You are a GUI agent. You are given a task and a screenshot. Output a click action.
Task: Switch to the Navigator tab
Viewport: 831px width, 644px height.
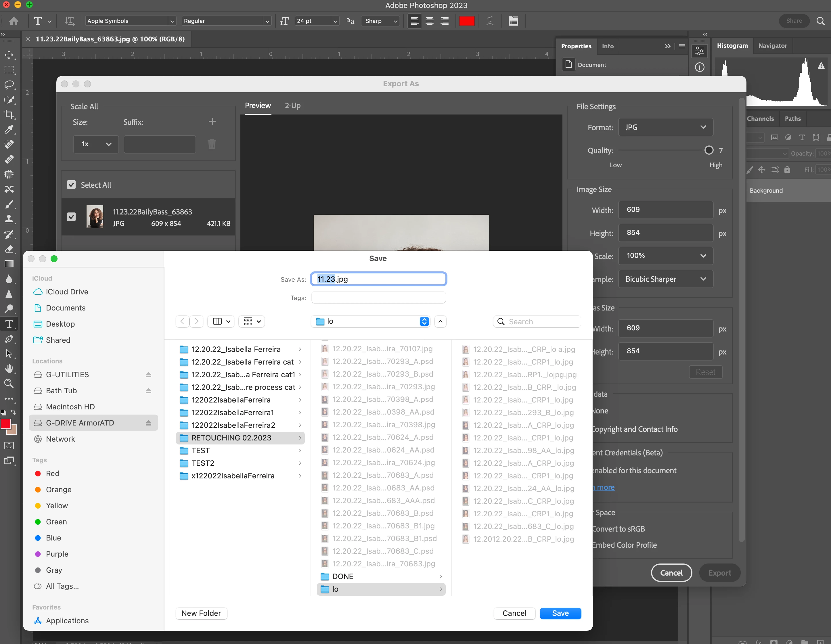pyautogui.click(x=772, y=46)
